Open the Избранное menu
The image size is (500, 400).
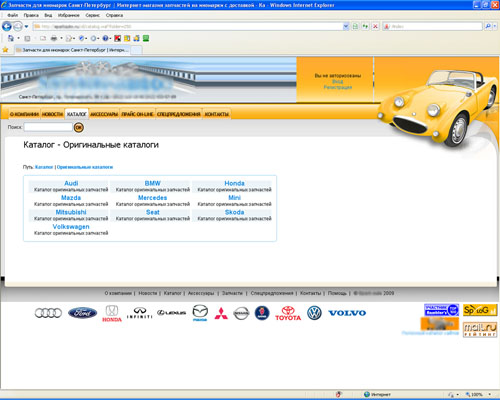[69, 15]
